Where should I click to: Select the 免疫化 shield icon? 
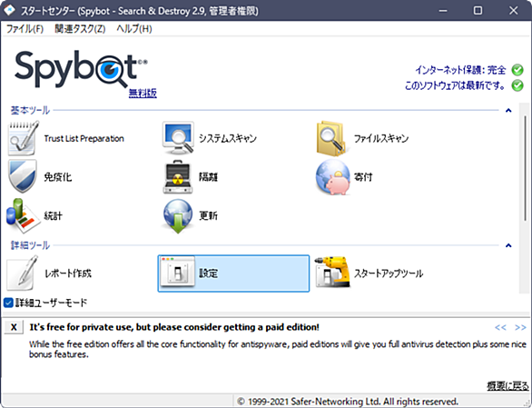tap(23, 176)
